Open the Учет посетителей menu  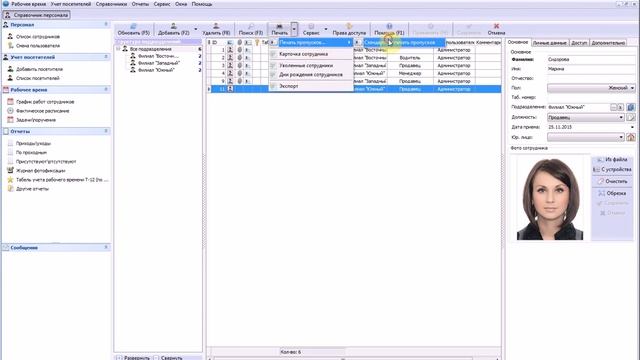(x=71, y=4)
